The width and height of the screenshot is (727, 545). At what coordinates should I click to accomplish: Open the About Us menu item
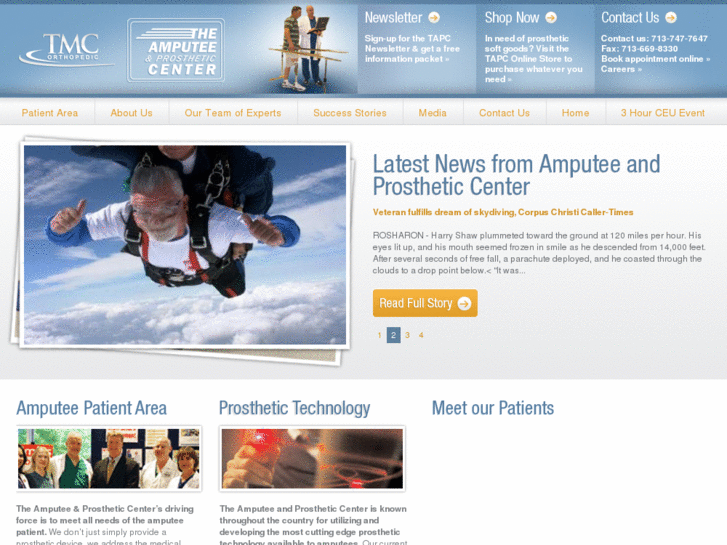(131, 113)
